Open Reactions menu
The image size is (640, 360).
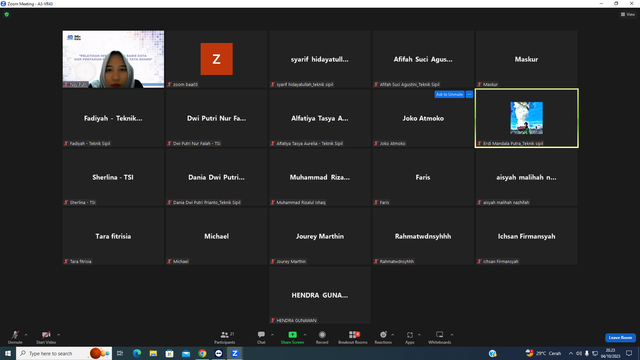click(x=383, y=337)
